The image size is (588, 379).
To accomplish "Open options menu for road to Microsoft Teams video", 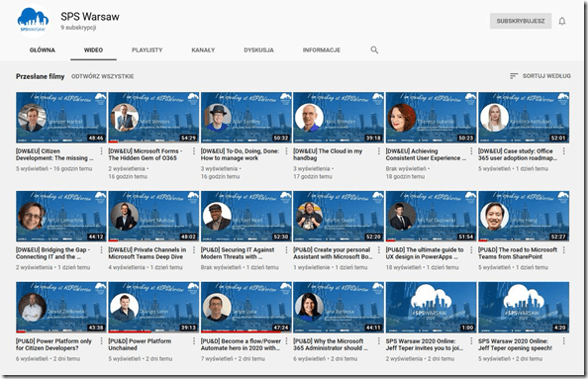I will [x=564, y=249].
